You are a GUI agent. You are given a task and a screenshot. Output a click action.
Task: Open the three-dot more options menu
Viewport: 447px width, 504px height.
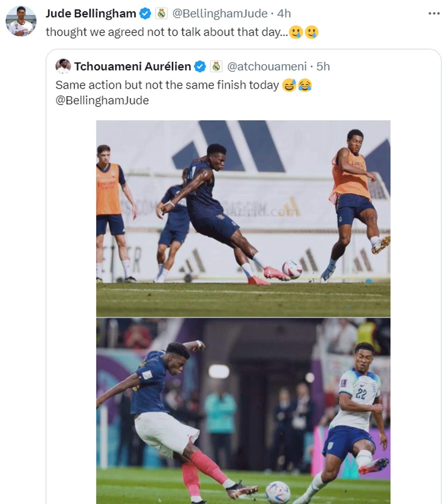tap(434, 13)
